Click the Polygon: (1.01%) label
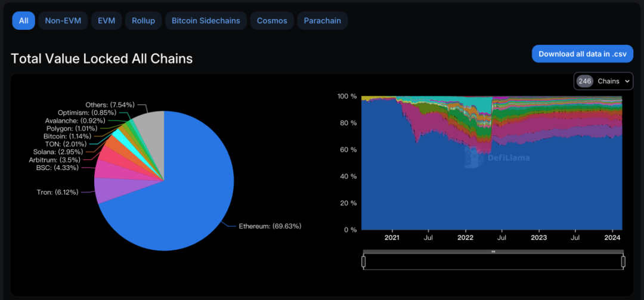Screen dimensions: 644x300 tap(72, 128)
